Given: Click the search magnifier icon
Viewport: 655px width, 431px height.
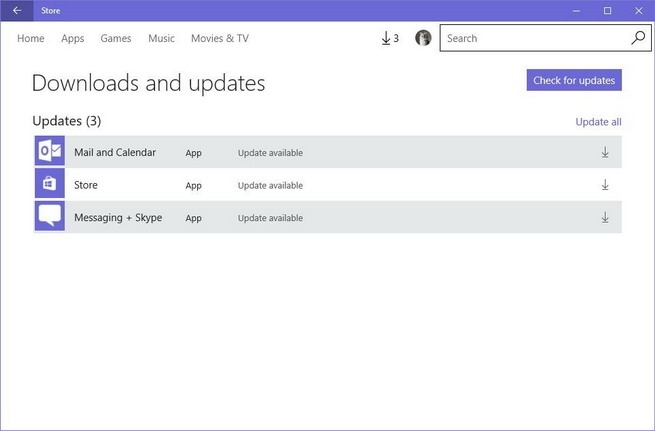Looking at the screenshot, I should [638, 38].
